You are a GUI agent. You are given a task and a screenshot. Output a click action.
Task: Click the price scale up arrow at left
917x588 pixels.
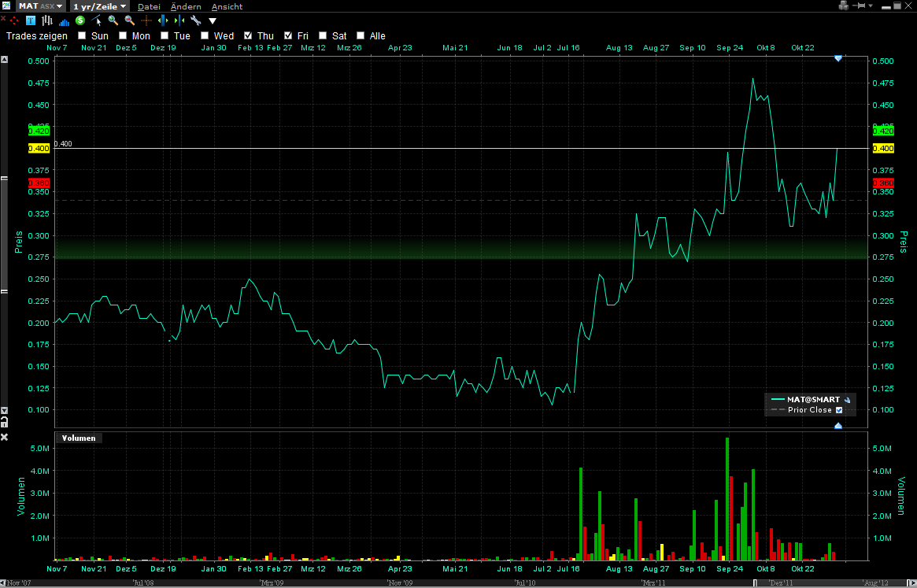point(4,60)
